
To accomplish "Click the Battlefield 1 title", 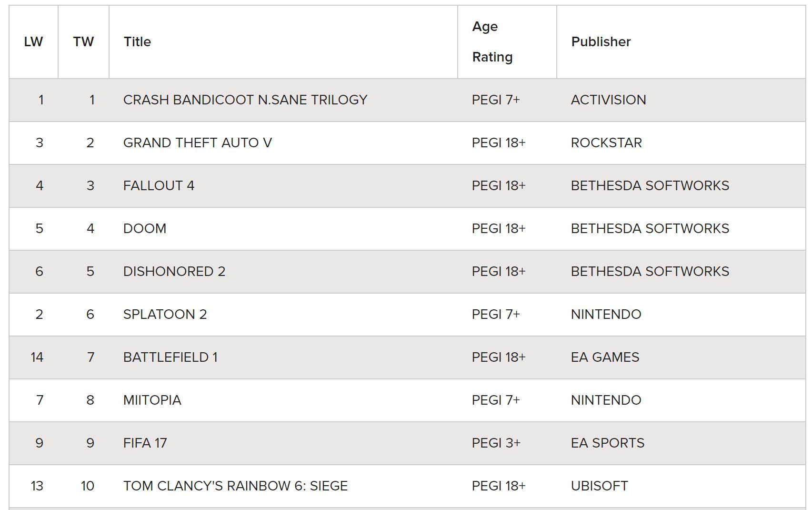I will (x=170, y=357).
